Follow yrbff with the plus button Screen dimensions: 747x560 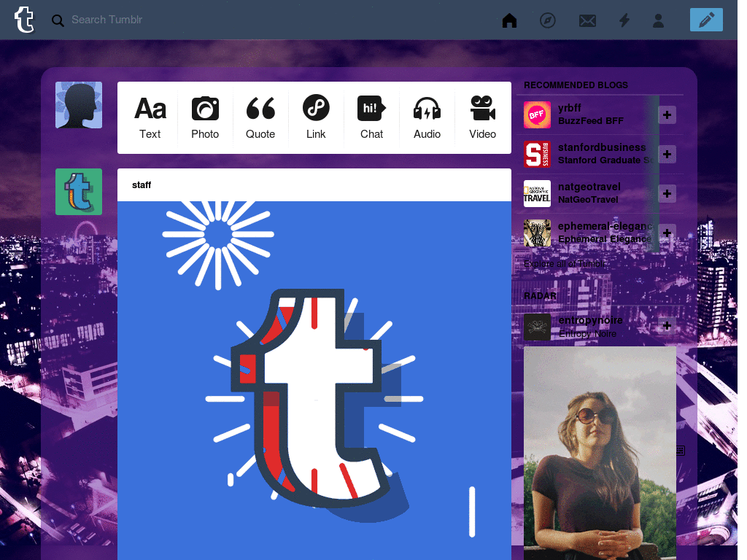(667, 114)
